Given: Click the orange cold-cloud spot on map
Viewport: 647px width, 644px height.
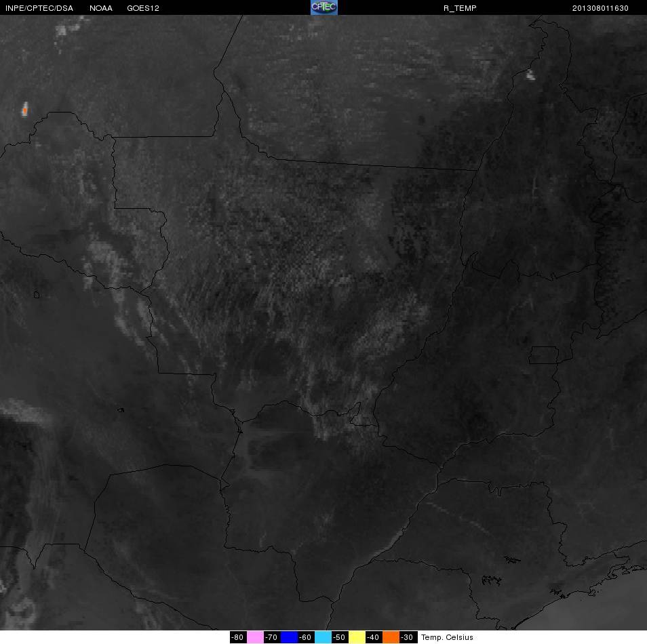Looking at the screenshot, I should (25, 110).
